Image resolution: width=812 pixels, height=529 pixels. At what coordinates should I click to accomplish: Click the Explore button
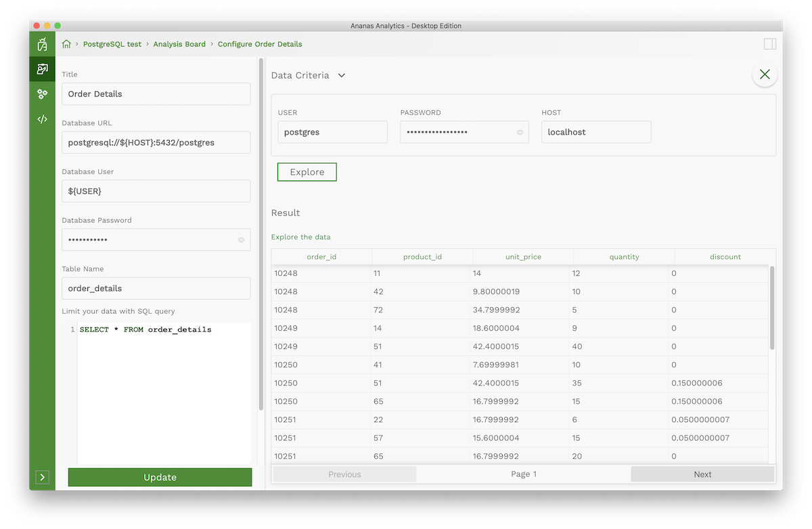tap(307, 172)
